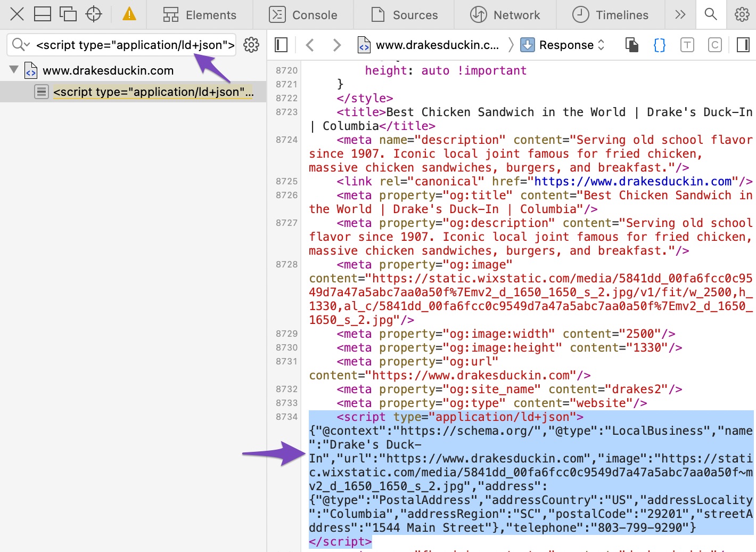Screen dimensions: 756x552
Task: Select the Search magnifier tab
Action: click(711, 14)
